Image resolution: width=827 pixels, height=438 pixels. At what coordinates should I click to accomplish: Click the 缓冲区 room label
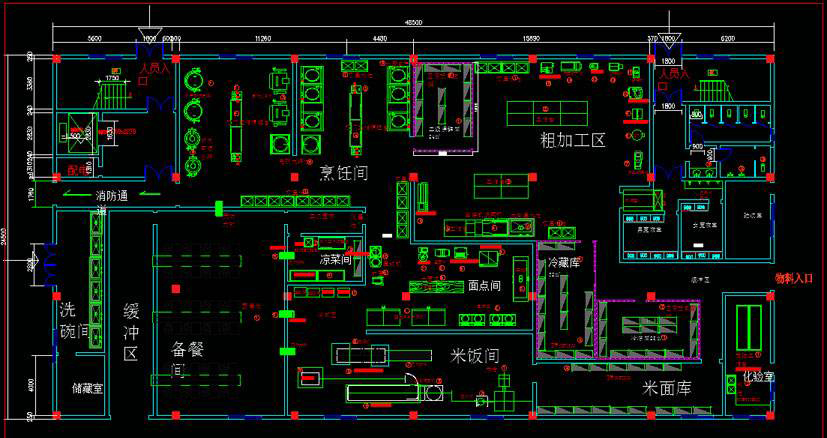pyautogui.click(x=131, y=332)
